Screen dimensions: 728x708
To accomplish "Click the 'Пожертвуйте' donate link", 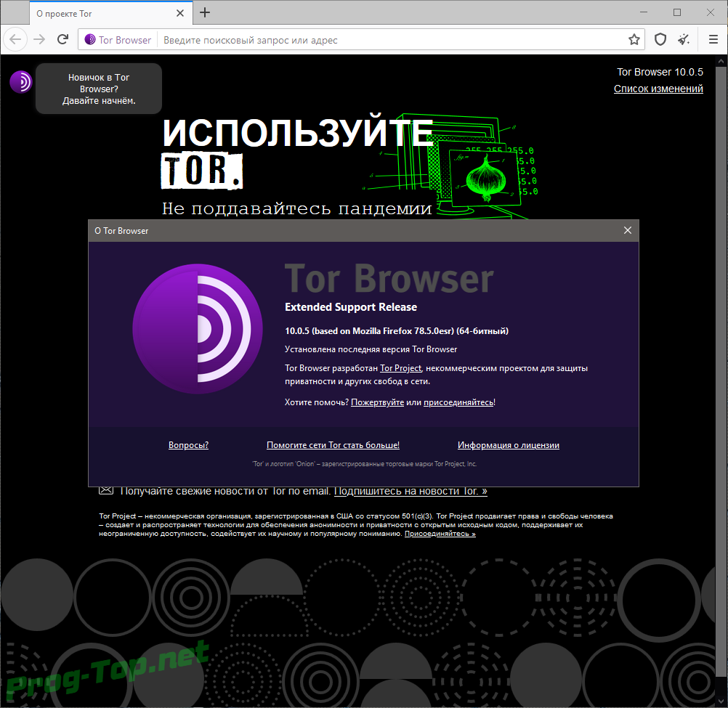I will [377, 402].
